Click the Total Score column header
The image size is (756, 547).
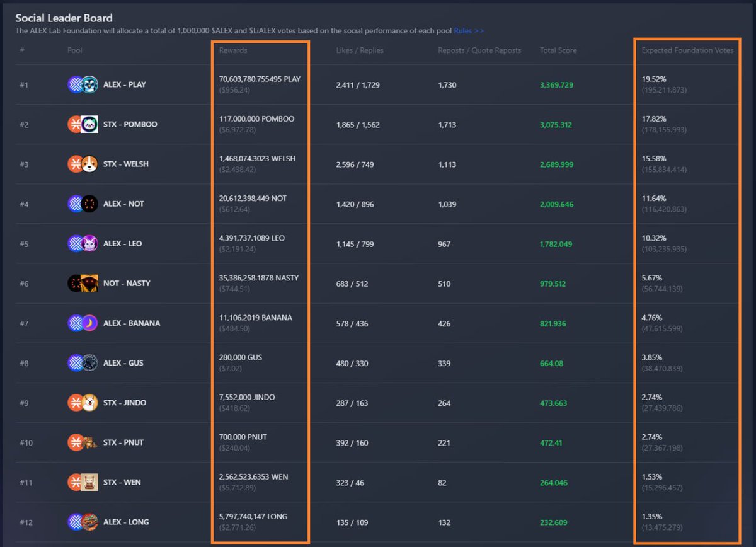tap(558, 50)
